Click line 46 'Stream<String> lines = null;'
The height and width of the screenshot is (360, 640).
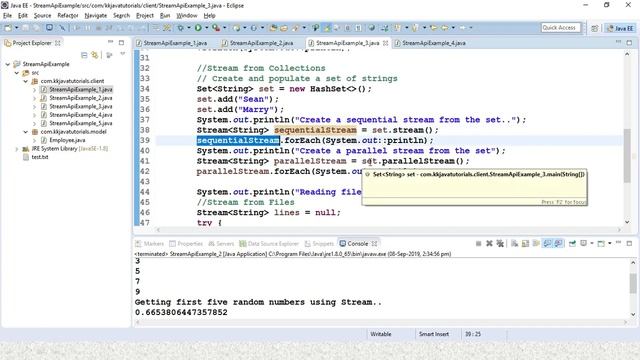[x=268, y=213]
